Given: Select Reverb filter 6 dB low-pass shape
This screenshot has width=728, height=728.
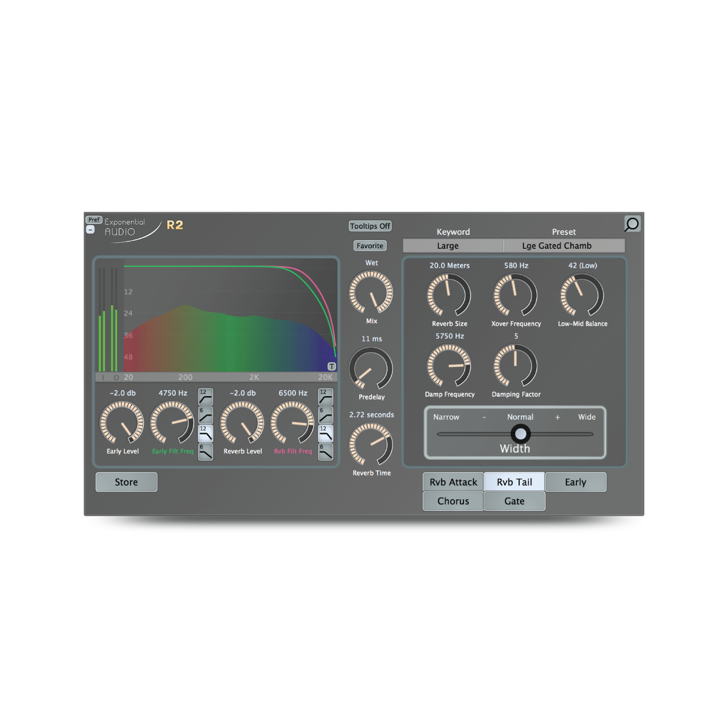Looking at the screenshot, I should click(326, 451).
